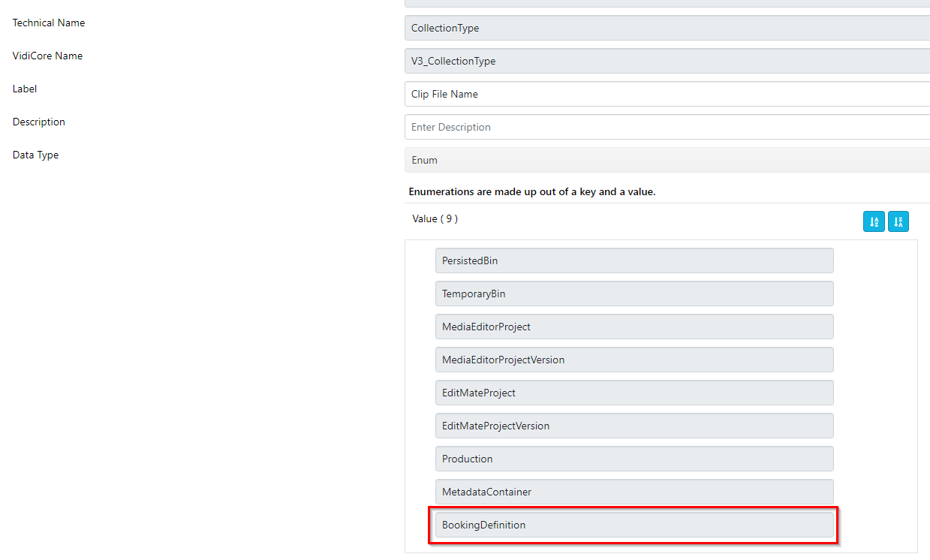Open the Data Type Enum dropdown
930x560 pixels.
(x=667, y=160)
